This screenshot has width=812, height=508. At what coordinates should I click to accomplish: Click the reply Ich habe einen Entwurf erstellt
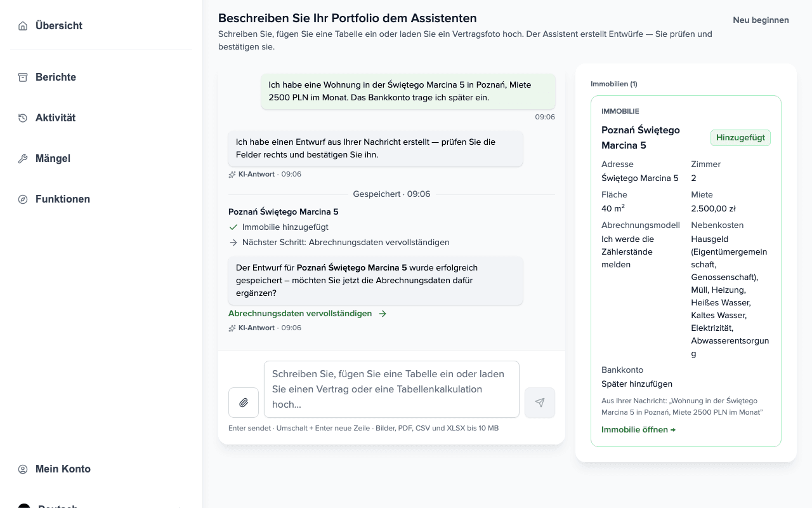click(376, 149)
